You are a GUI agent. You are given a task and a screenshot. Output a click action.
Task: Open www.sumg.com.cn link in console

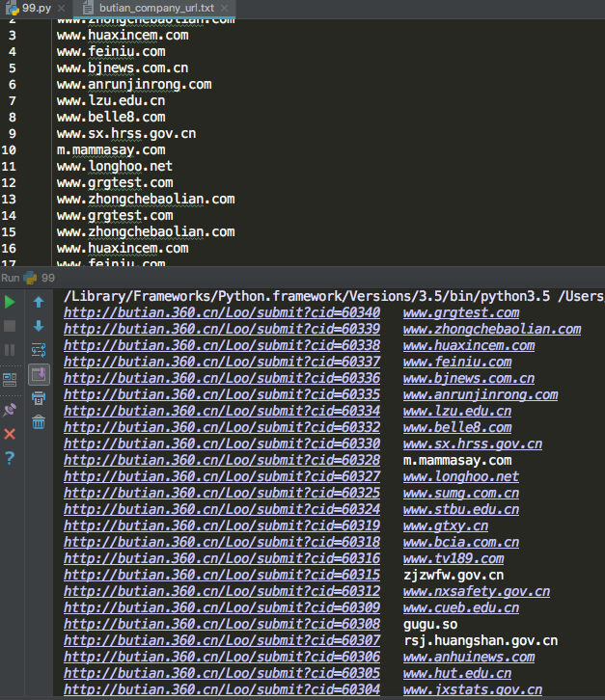(461, 493)
